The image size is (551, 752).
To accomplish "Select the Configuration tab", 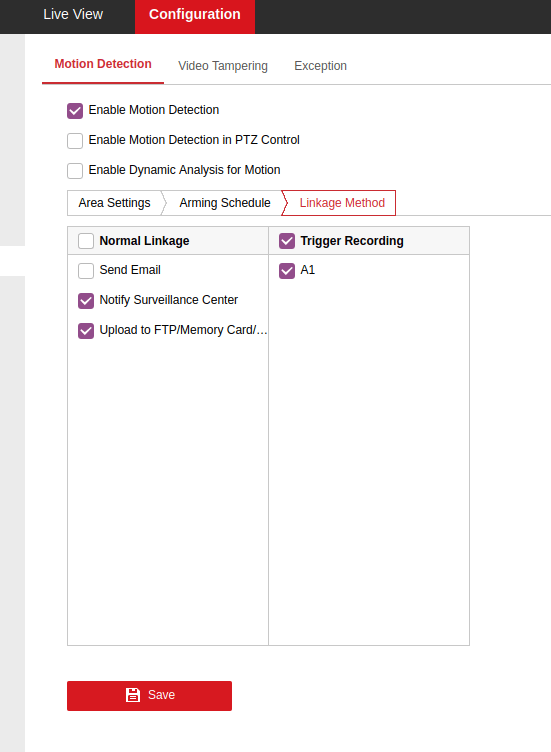I will pos(195,14).
